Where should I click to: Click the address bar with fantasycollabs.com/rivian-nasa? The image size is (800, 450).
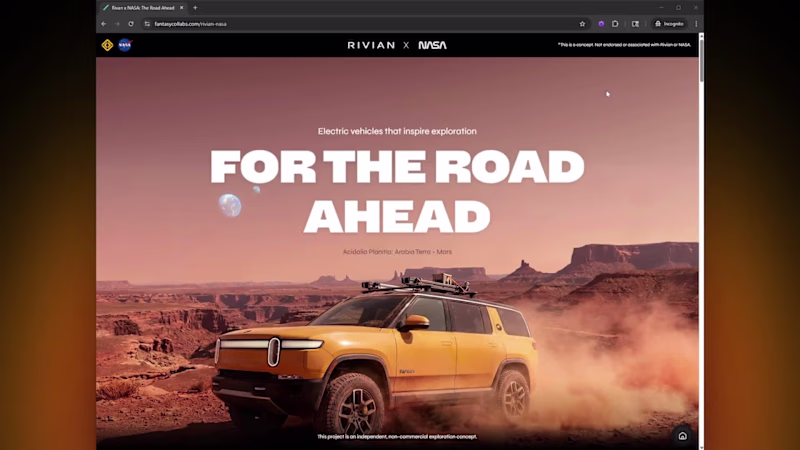pyautogui.click(x=365, y=24)
